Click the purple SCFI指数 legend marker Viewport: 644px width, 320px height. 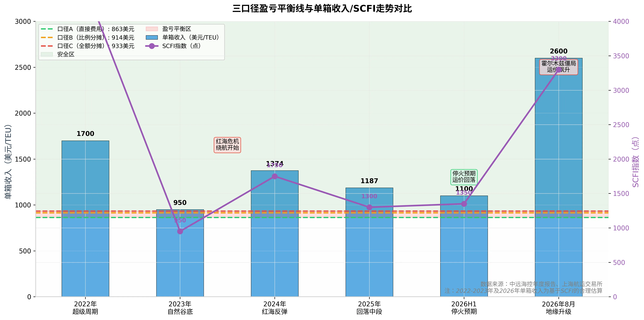152,46
